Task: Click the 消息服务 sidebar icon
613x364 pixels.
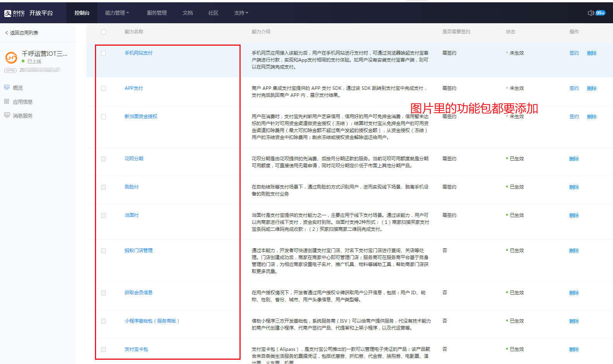Action: (7, 115)
